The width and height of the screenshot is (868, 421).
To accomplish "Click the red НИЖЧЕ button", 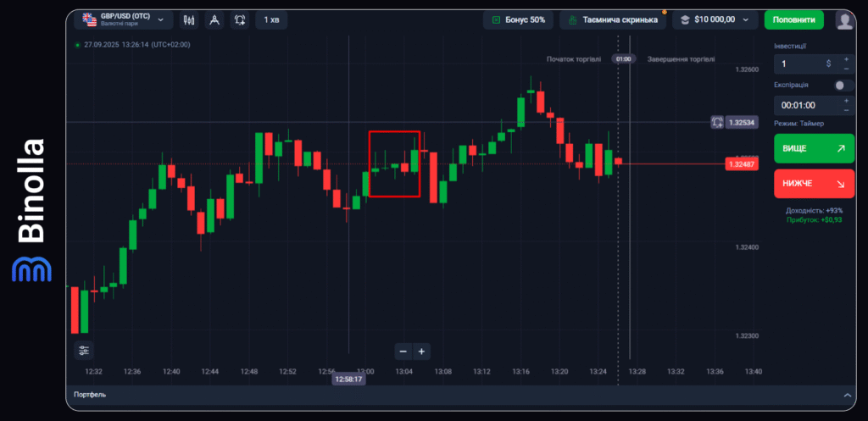I will point(814,183).
